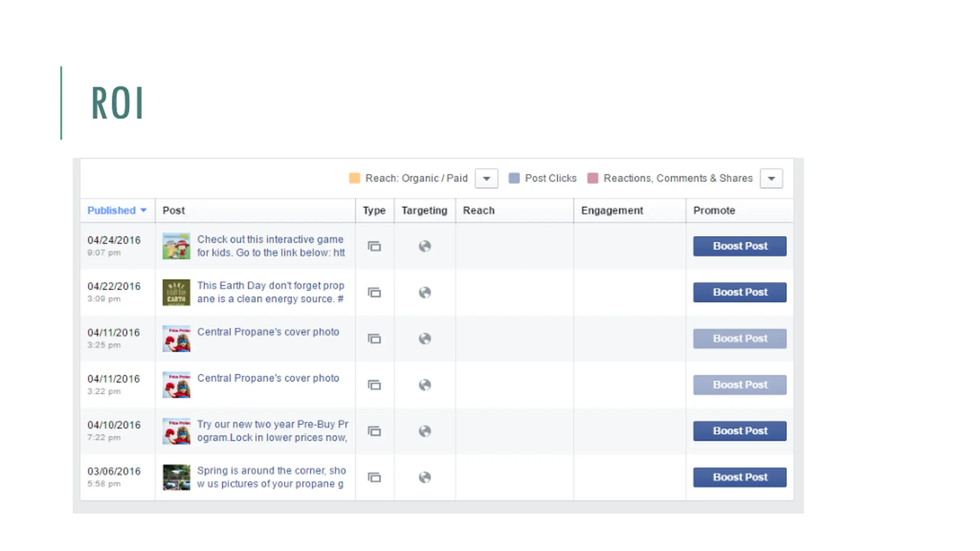Click the orange Reach legend color swatch
980x551 pixels.
[x=354, y=178]
